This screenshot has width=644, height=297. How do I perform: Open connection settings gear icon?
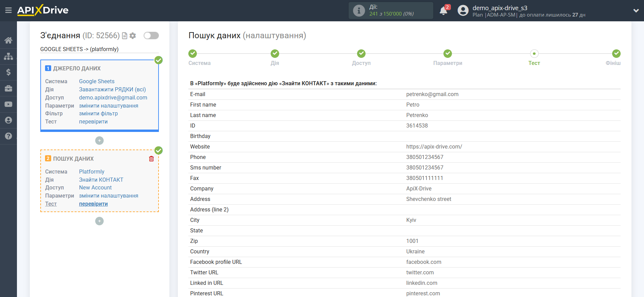click(133, 36)
